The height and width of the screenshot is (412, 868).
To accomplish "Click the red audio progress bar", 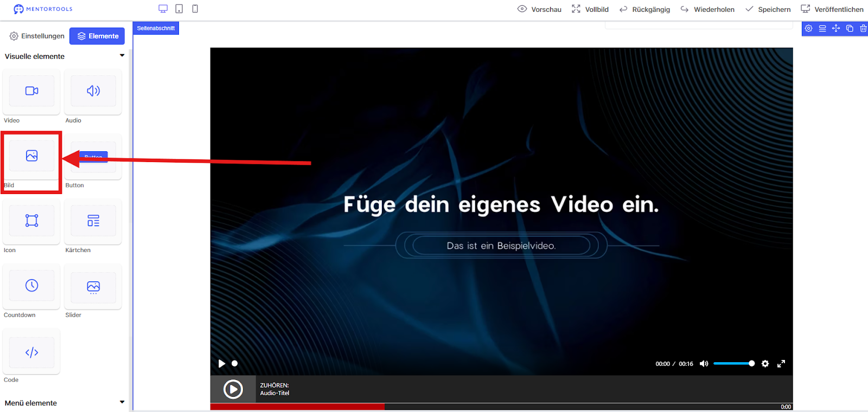I will click(297, 406).
